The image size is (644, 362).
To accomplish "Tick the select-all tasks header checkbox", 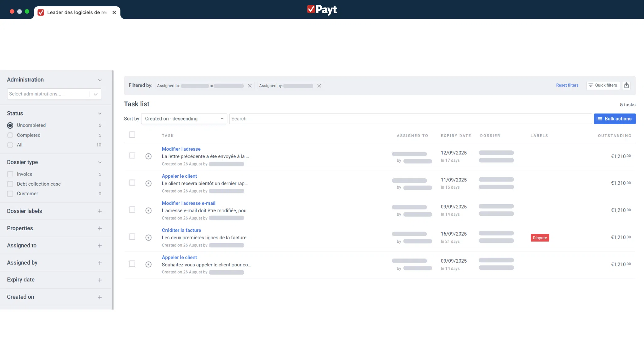I will pyautogui.click(x=132, y=135).
